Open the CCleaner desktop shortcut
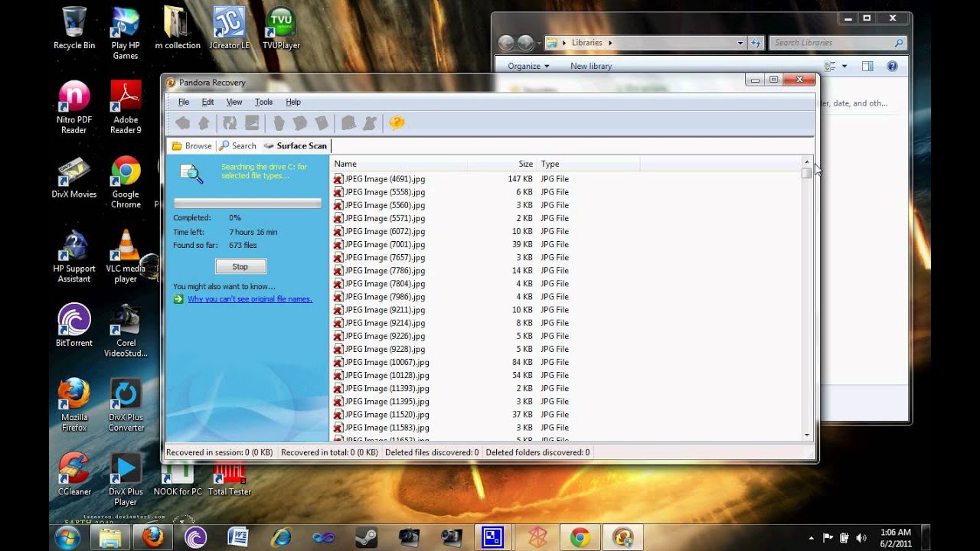980x551 pixels. pos(74,471)
